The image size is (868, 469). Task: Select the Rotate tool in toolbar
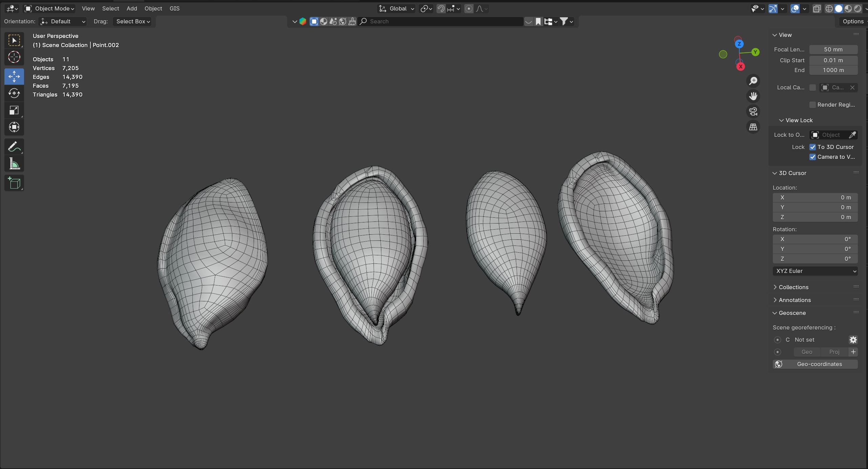click(x=14, y=93)
